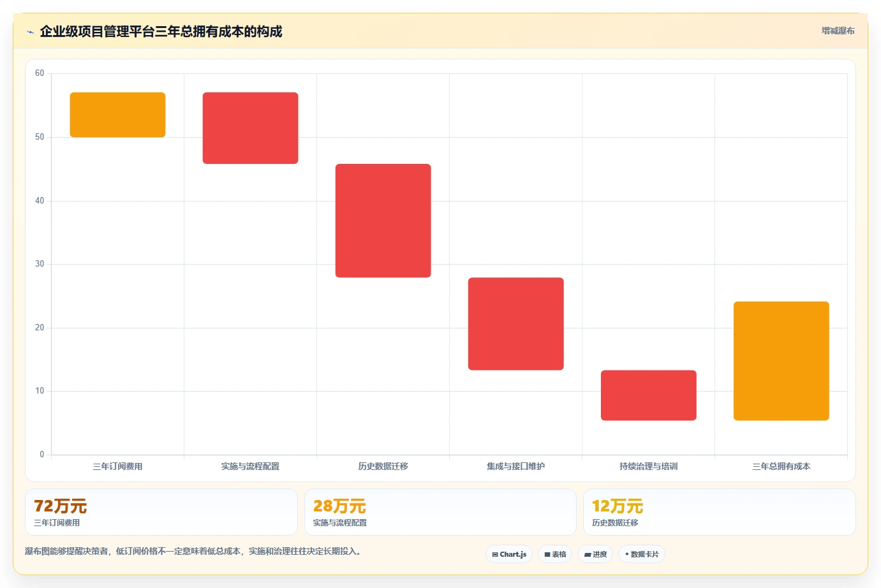The image size is (881, 588).
Task: Click the 数据卡片 tag pill
Action: point(642,554)
